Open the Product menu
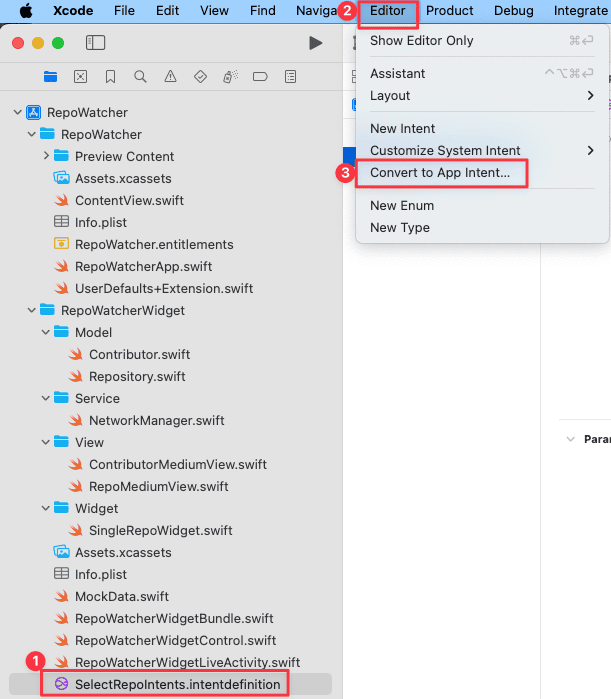This screenshot has width=611, height=699. tap(450, 11)
